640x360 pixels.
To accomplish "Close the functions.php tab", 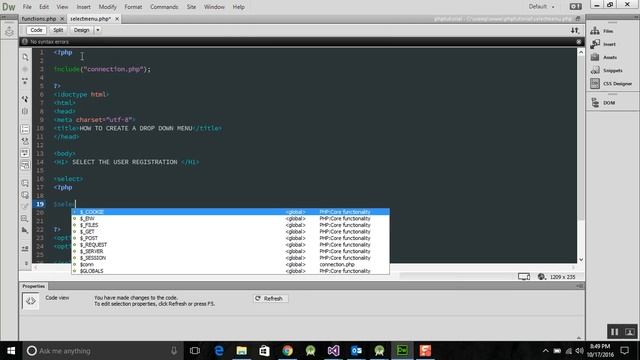I will click(62, 19).
